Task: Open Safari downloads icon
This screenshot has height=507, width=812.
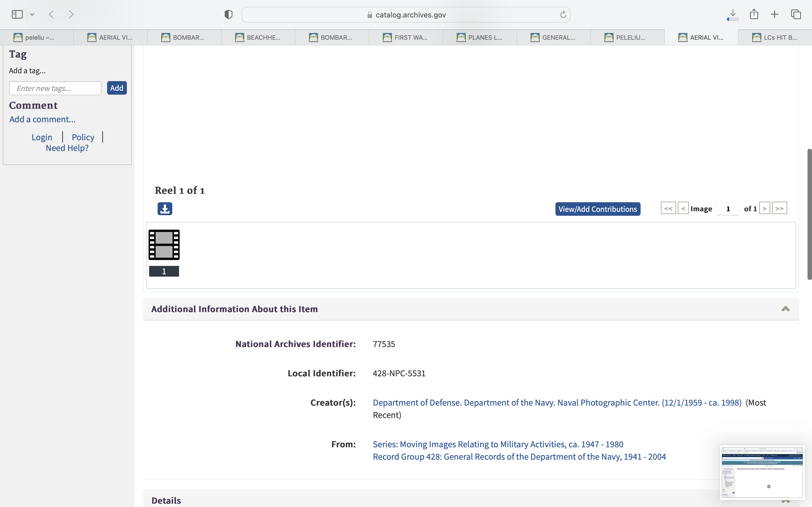Action: pos(733,14)
